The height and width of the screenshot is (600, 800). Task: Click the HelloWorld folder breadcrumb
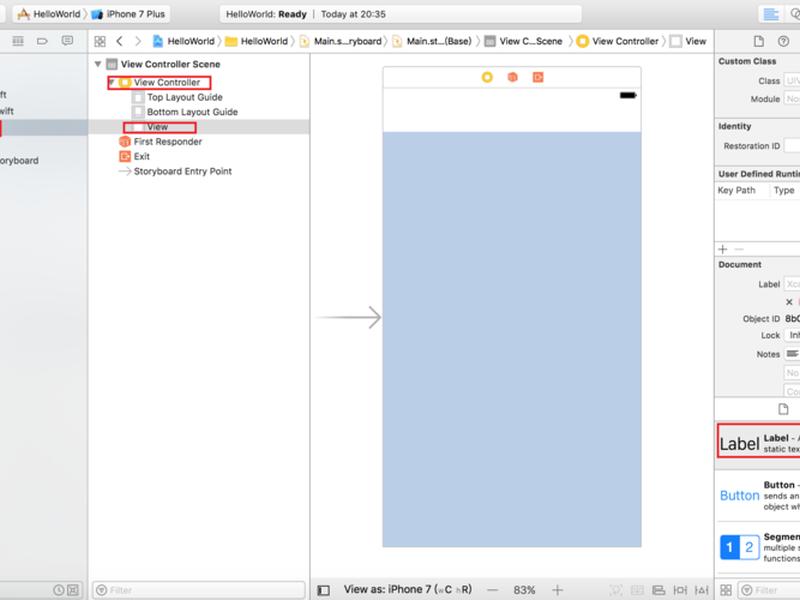(x=257, y=41)
